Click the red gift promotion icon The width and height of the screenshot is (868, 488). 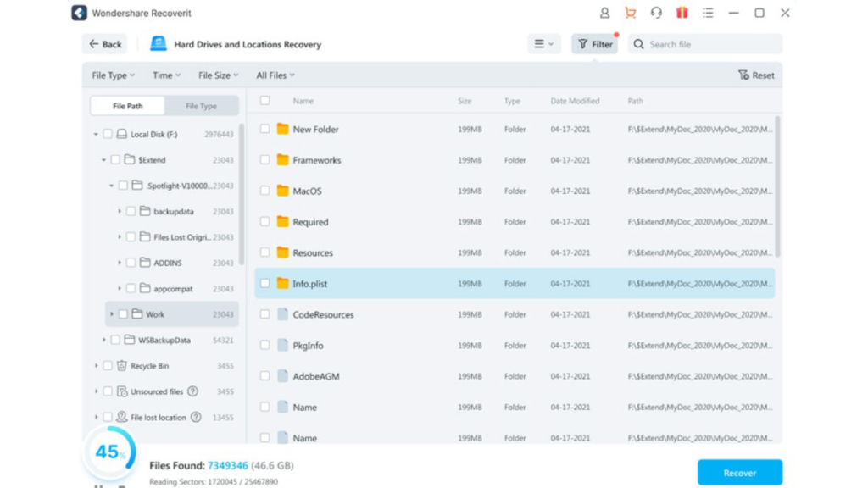click(x=681, y=13)
